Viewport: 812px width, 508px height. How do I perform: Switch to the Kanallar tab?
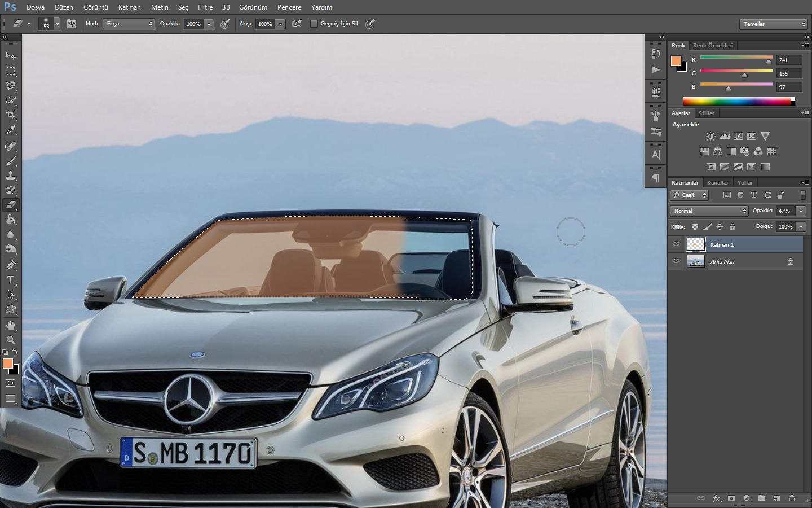tap(717, 183)
